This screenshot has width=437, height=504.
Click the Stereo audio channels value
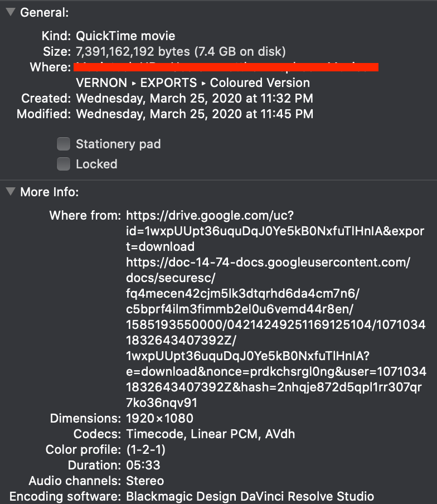click(x=145, y=481)
